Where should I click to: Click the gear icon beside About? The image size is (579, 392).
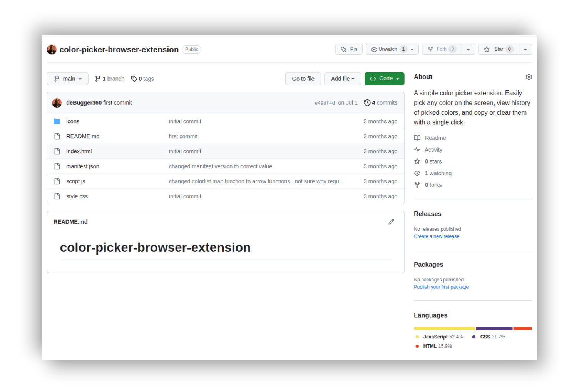coord(529,77)
